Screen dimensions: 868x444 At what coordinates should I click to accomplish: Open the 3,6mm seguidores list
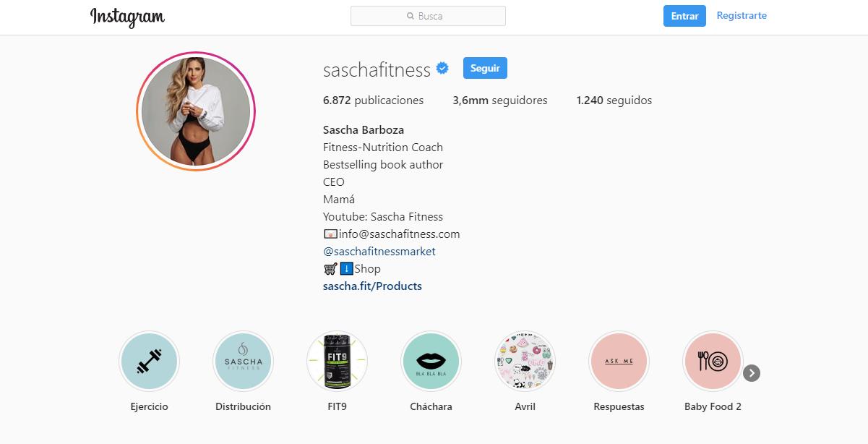click(500, 101)
